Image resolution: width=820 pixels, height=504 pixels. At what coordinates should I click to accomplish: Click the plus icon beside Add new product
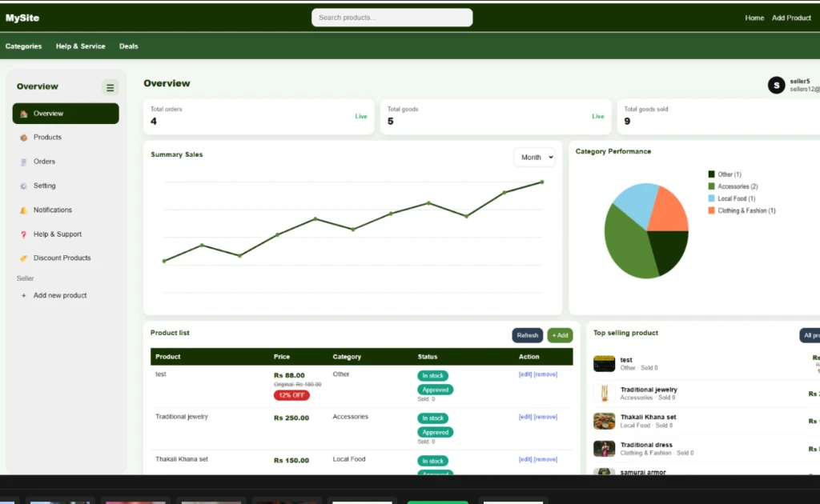23,296
